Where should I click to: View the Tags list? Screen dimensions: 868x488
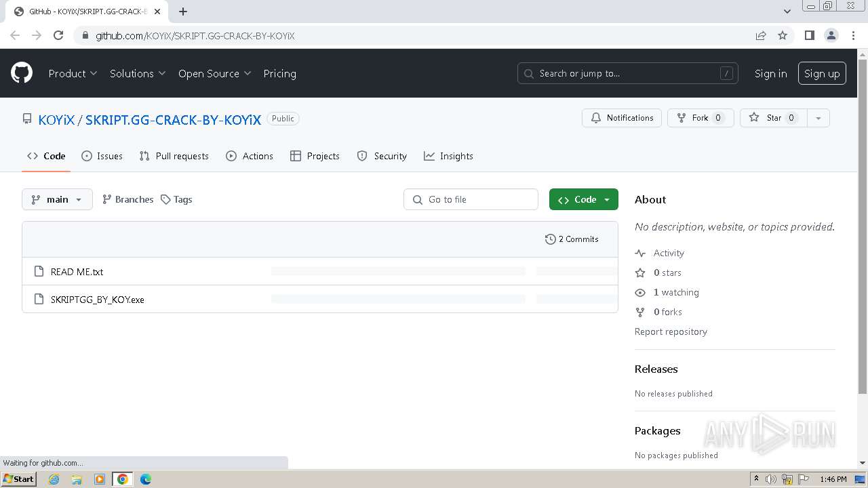coord(176,199)
